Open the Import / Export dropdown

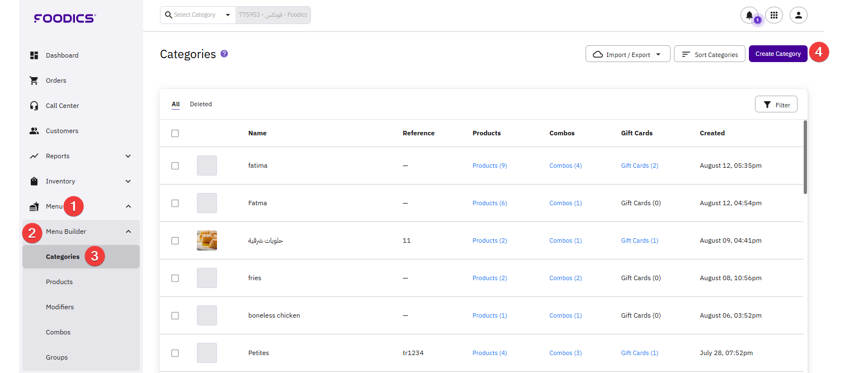[628, 54]
